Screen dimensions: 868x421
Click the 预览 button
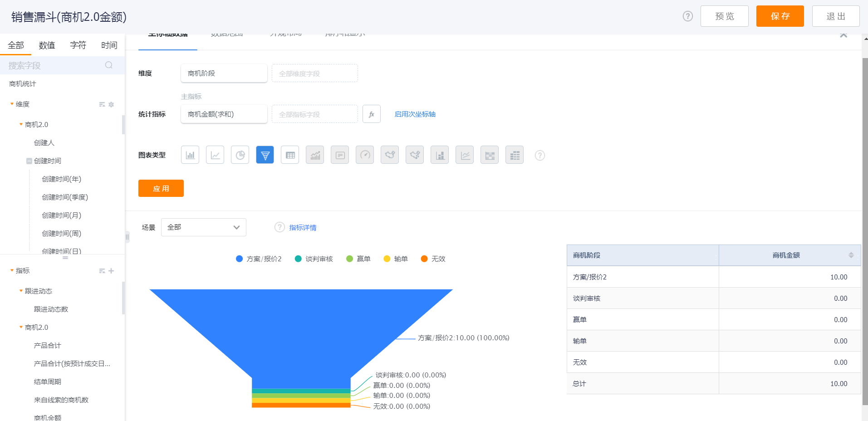725,16
